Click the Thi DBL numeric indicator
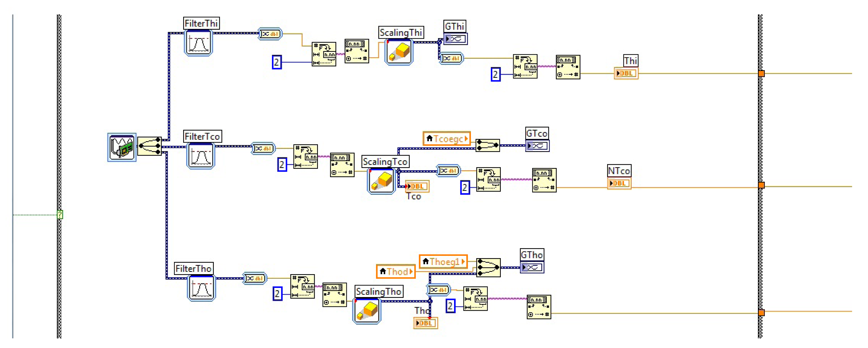Image resolution: width=868 pixels, height=348 pixels. click(x=626, y=73)
